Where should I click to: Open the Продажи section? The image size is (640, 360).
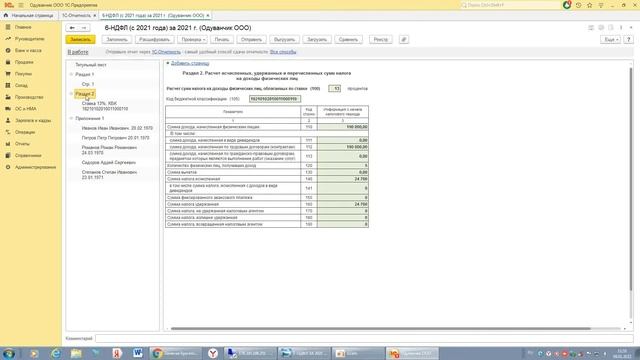pyautogui.click(x=24, y=62)
